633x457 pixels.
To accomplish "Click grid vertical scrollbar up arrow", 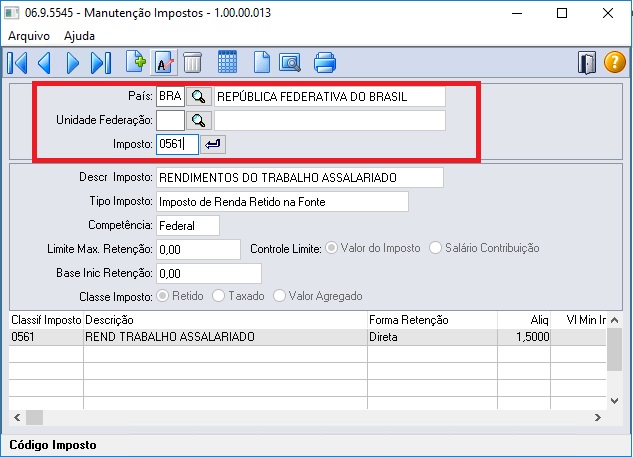I will (614, 320).
